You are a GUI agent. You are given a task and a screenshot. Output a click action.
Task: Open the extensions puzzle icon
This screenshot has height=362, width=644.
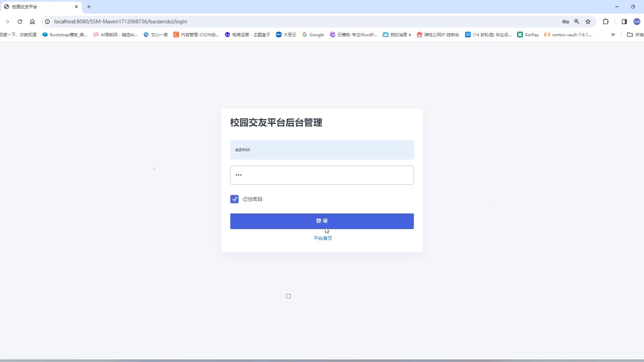[x=606, y=22]
